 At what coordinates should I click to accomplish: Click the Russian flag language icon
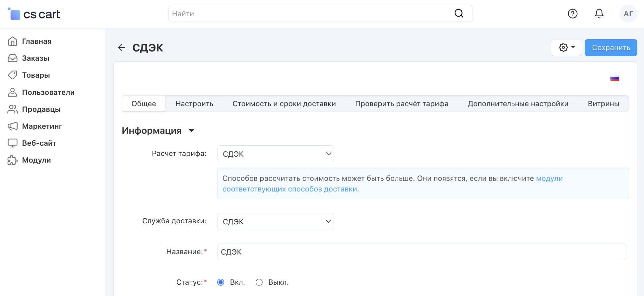[614, 79]
